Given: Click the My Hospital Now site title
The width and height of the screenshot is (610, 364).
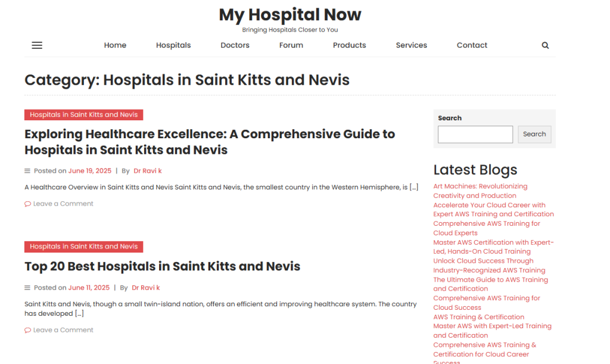Looking at the screenshot, I should 290,14.
